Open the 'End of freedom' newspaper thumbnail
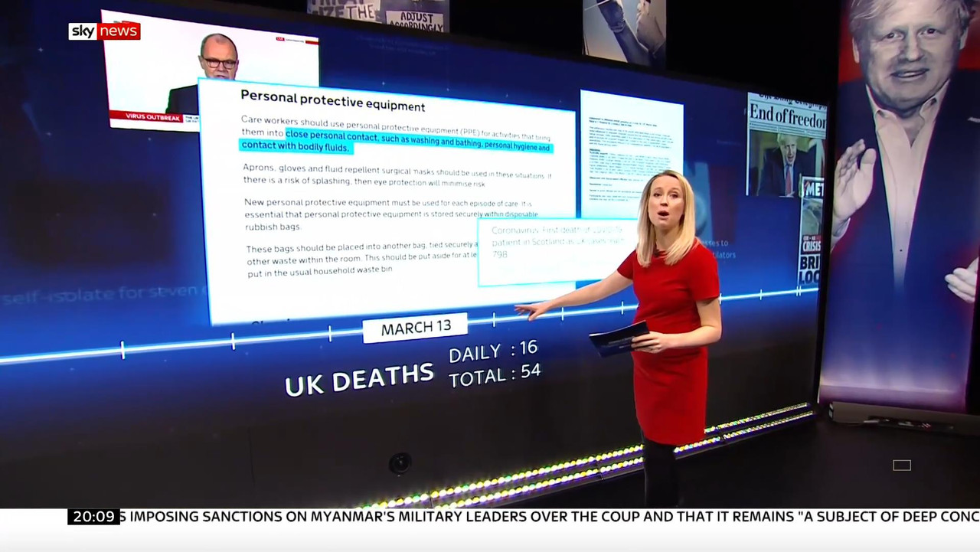This screenshot has height=552, width=980. (786, 145)
